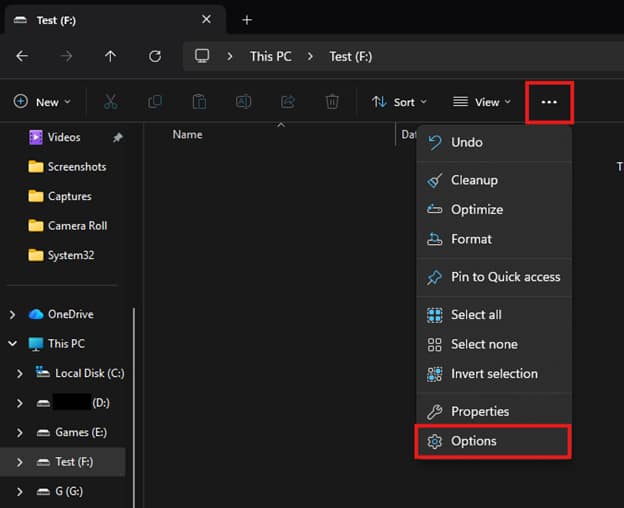Click the Local Disk (C:) drive icon

43,372
